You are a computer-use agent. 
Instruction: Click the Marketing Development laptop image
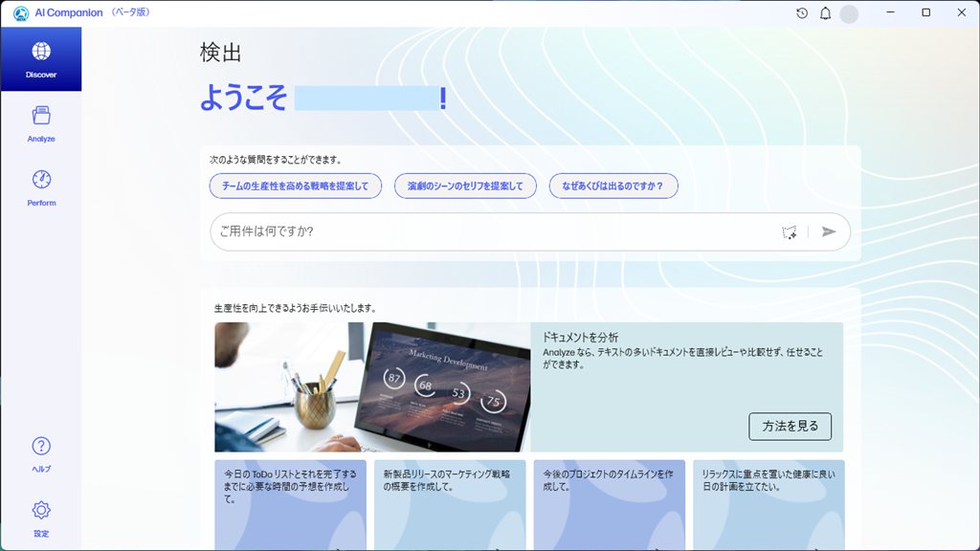[x=372, y=386]
